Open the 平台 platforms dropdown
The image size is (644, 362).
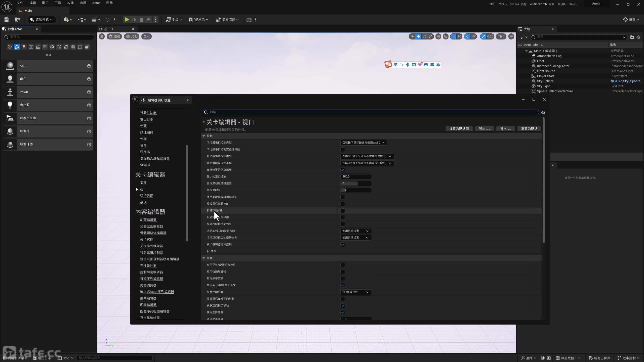[174, 20]
